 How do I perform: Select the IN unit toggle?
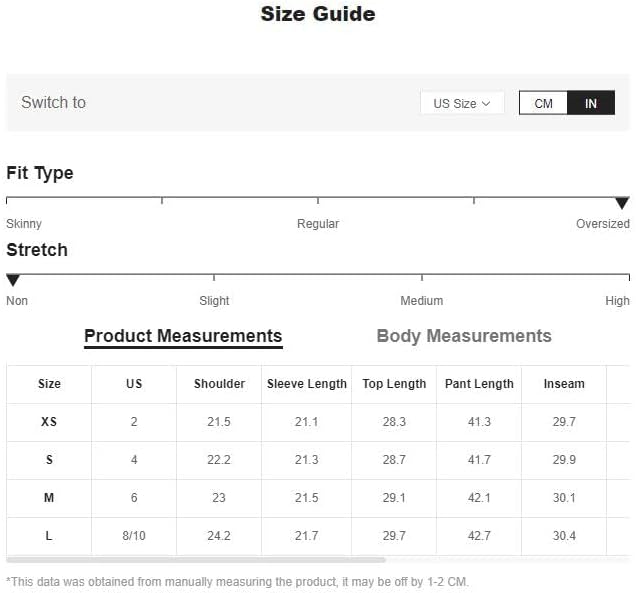591,103
